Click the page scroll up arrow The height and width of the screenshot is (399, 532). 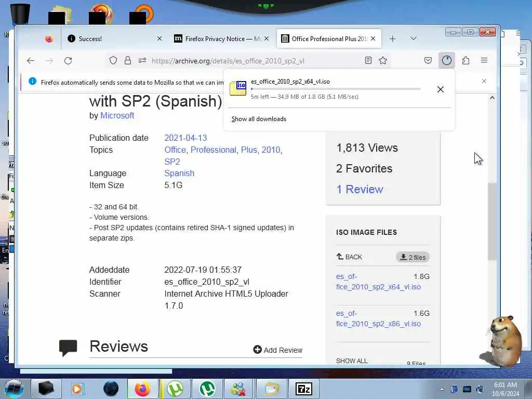click(x=492, y=98)
